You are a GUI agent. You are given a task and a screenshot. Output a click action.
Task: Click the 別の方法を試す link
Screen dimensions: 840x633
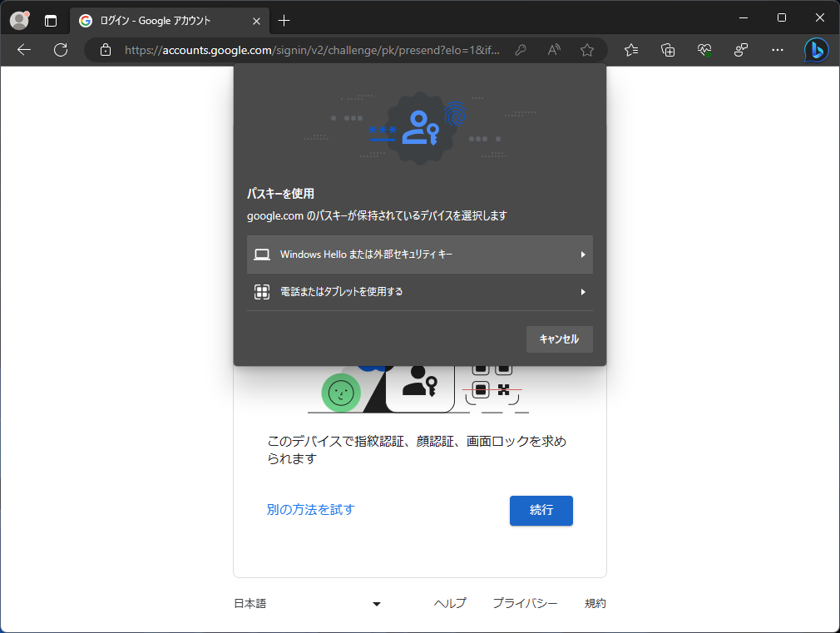[310, 511]
